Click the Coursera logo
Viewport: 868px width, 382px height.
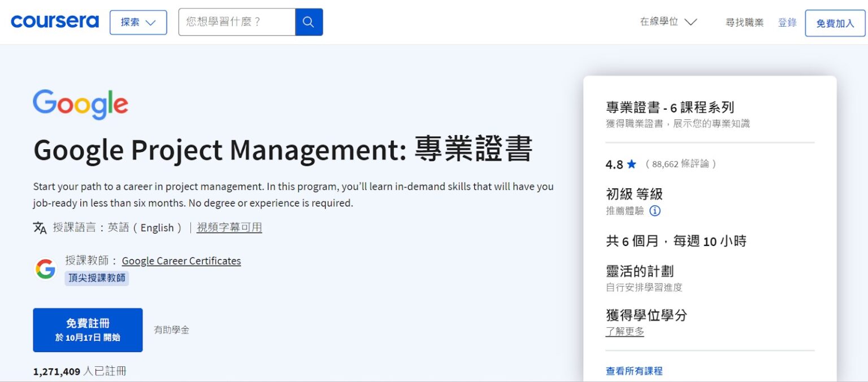[54, 21]
